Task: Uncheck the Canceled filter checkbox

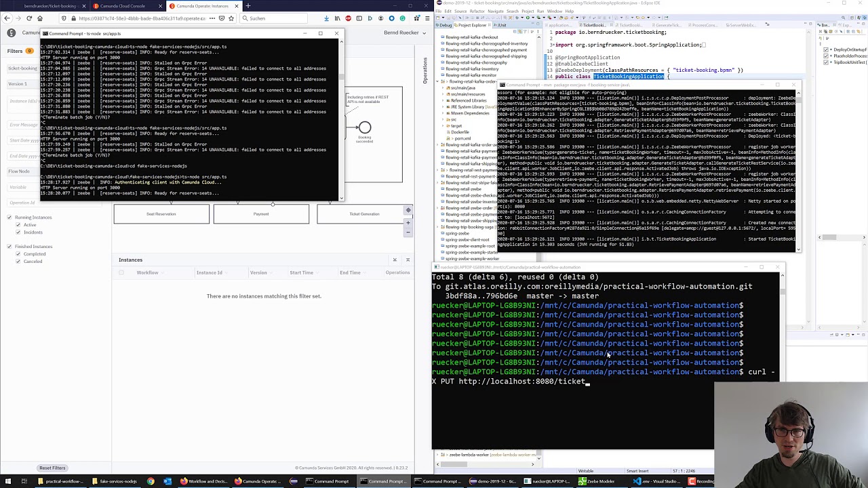Action: (18, 262)
